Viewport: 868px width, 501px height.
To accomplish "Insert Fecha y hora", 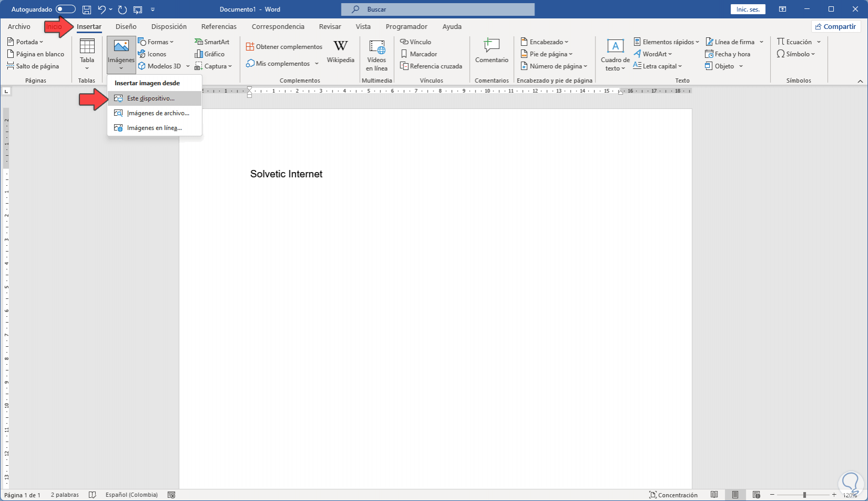I will [728, 54].
